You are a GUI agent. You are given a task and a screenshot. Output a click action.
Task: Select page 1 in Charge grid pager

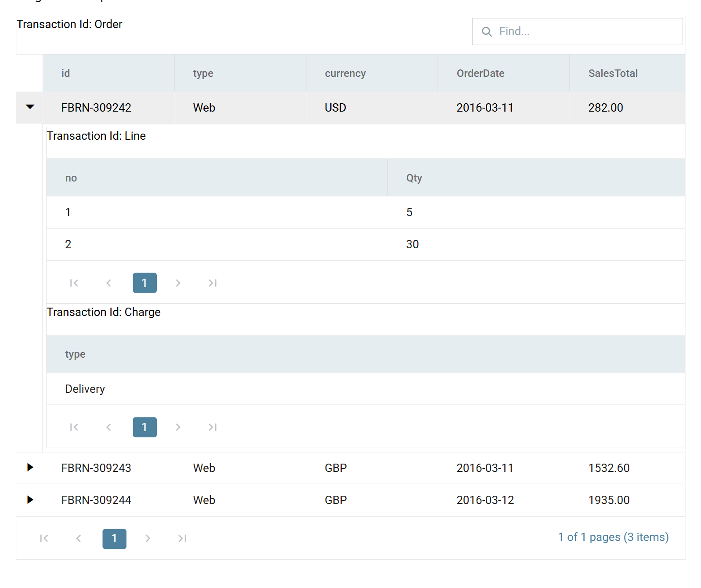[145, 427]
